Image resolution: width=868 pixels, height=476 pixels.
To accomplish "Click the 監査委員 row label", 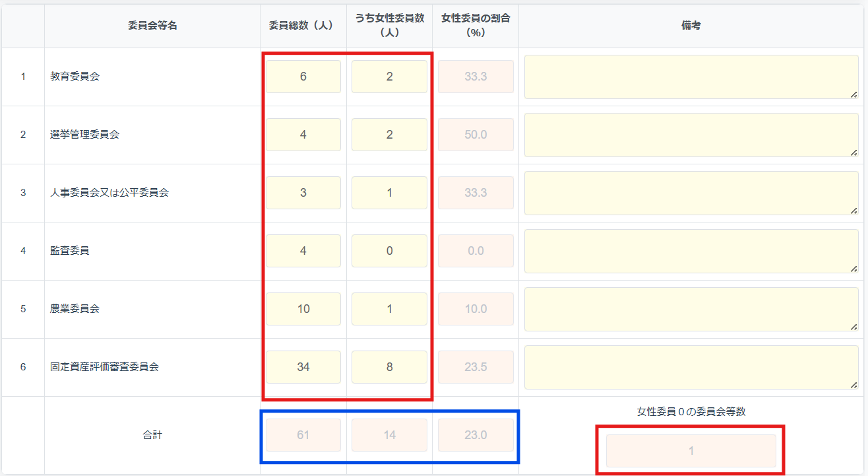I will tap(70, 251).
